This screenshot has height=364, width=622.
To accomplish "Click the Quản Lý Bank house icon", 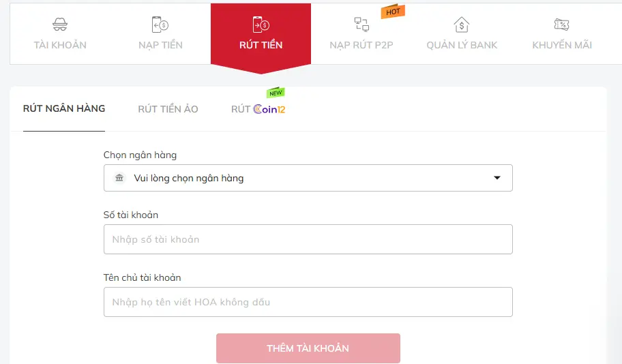I will [x=462, y=25].
